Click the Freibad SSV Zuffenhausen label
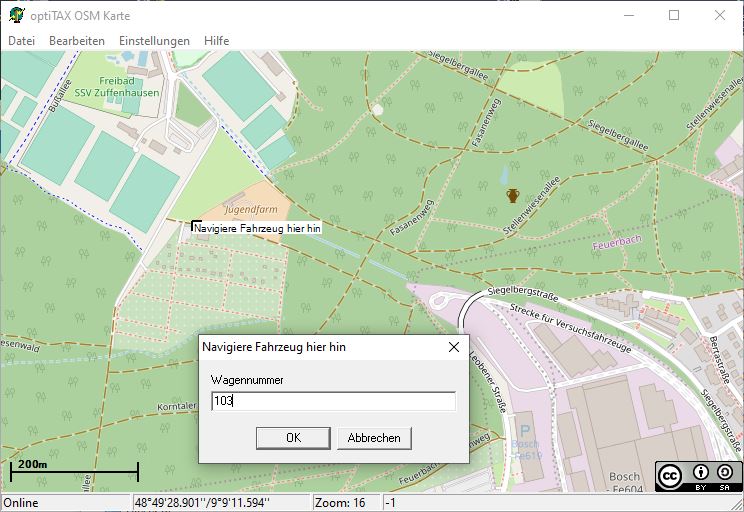Screen dimensions: 744x512 point(117,87)
